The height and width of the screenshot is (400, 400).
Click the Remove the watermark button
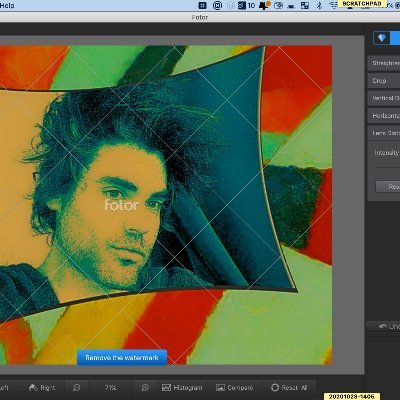[122, 358]
